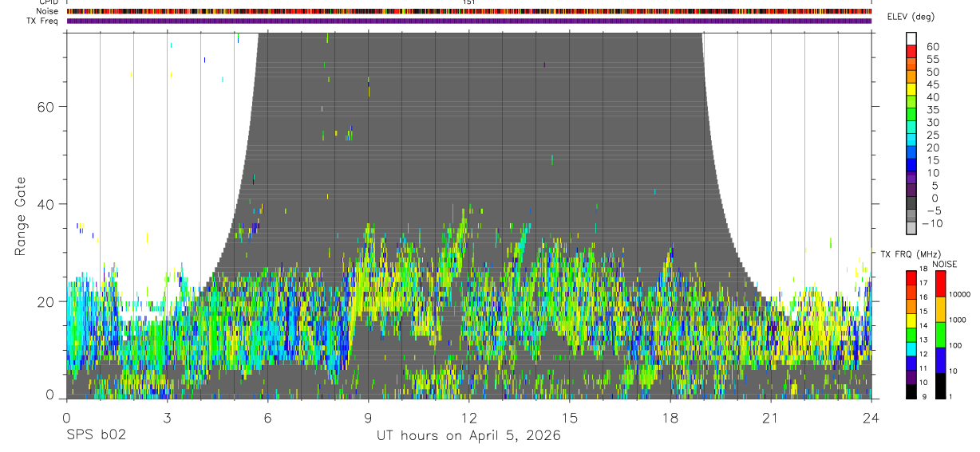The height and width of the screenshot is (452, 980).
Task: Click the '40' tick on the Range Gate axis
Action: (x=46, y=204)
